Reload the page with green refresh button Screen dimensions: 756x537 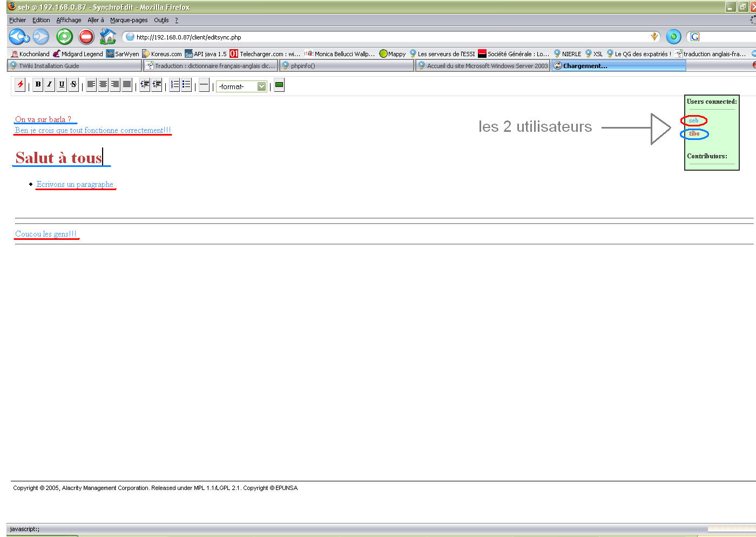coord(64,37)
